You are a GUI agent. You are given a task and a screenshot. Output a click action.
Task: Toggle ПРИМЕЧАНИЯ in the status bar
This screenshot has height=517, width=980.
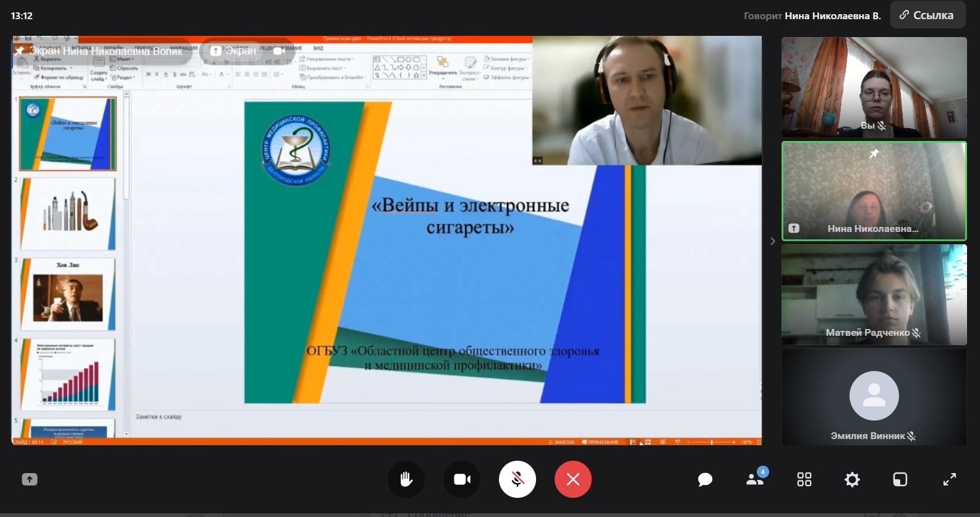pyautogui.click(x=600, y=442)
